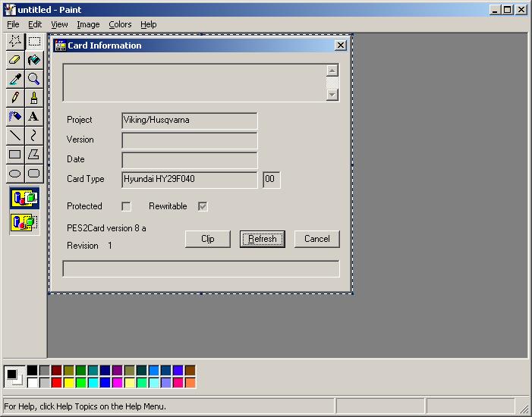Click the Card Type field Hyundai HY29F040

pos(189,180)
